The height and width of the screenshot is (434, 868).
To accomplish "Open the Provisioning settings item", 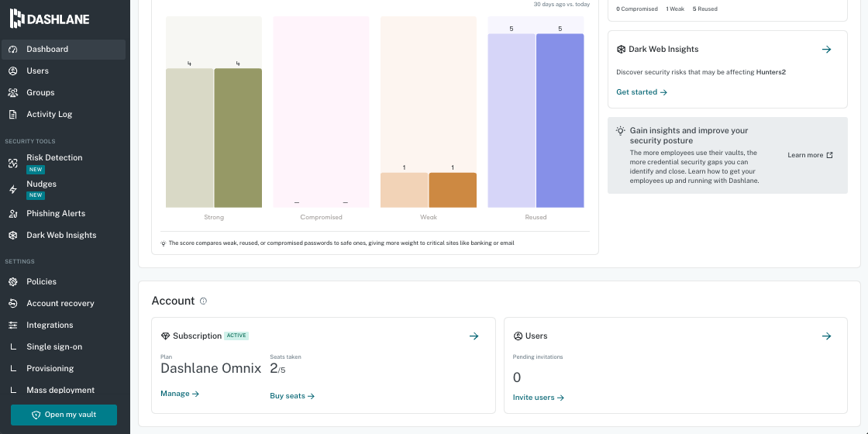I will [64, 368].
